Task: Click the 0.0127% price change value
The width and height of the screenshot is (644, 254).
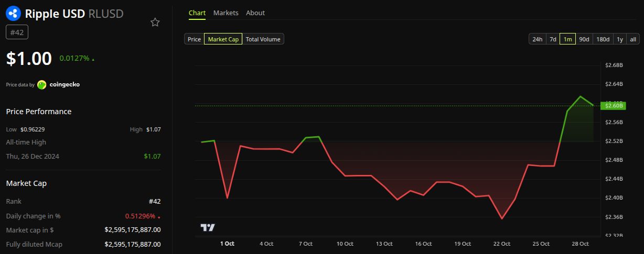Action: 74,58
